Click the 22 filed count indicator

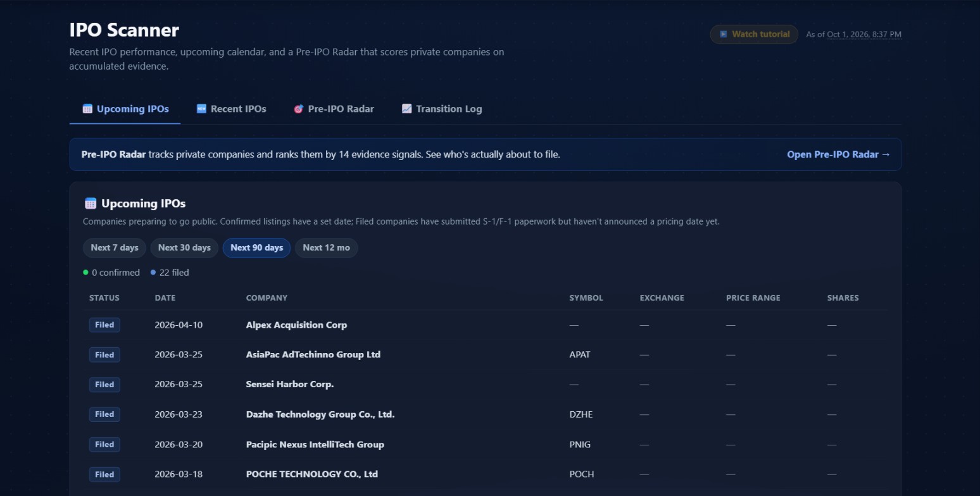pos(170,273)
